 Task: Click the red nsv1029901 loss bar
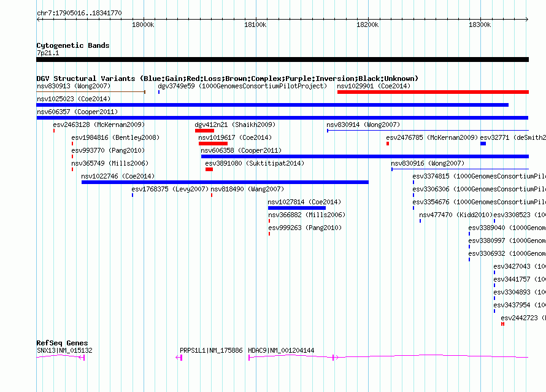[433, 92]
